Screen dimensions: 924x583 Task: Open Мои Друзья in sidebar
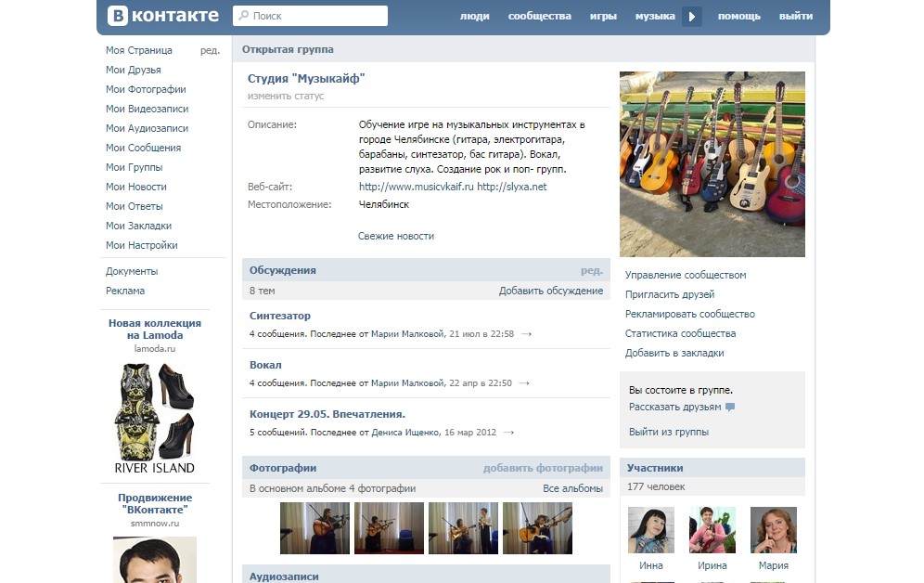coord(134,70)
